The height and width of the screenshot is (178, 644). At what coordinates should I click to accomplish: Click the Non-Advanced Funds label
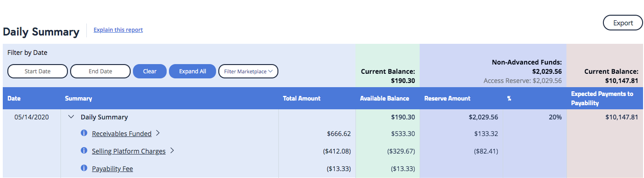[527, 62]
